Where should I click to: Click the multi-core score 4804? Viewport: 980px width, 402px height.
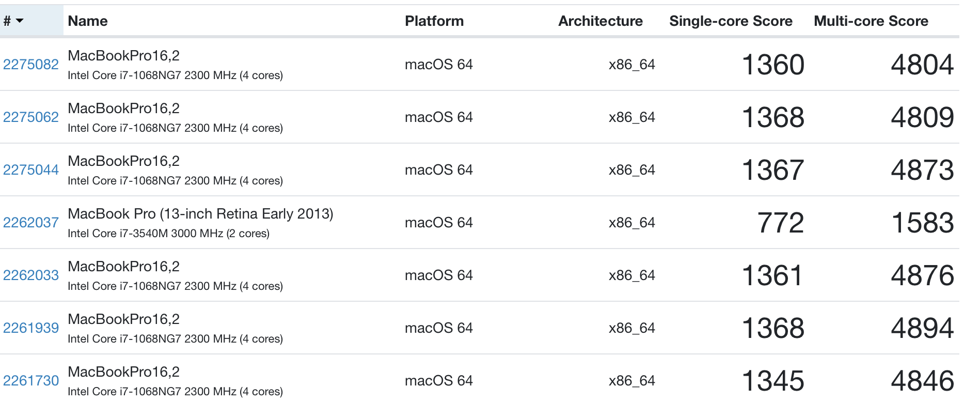(922, 65)
